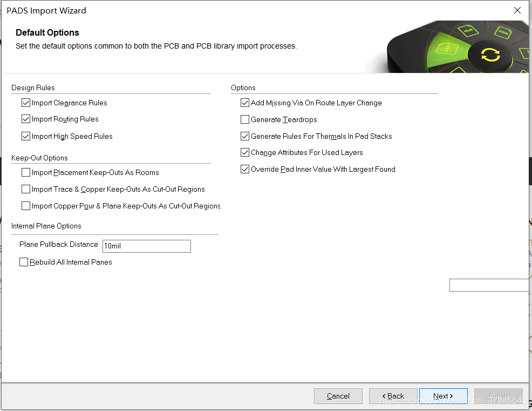This screenshot has width=532, height=411.
Task: Check Rebuild All Internal Panes
Action: coord(24,262)
